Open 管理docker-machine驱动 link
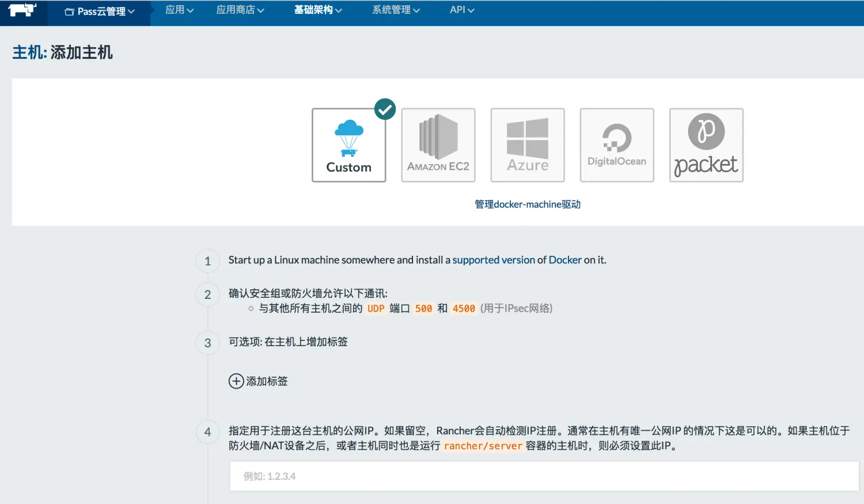This screenshot has width=864, height=504. pyautogui.click(x=528, y=204)
